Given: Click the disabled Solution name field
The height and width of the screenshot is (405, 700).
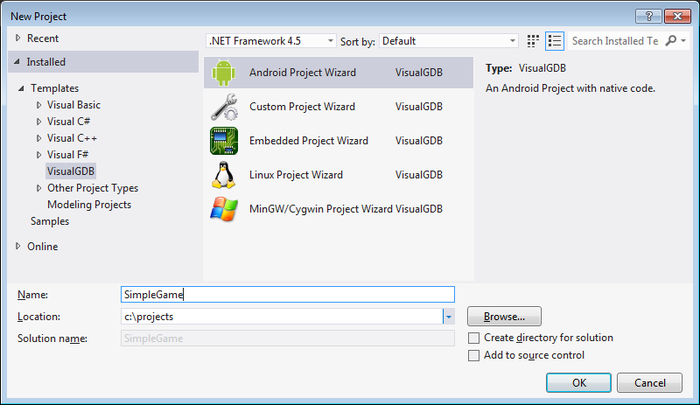Looking at the screenshot, I should 288,338.
